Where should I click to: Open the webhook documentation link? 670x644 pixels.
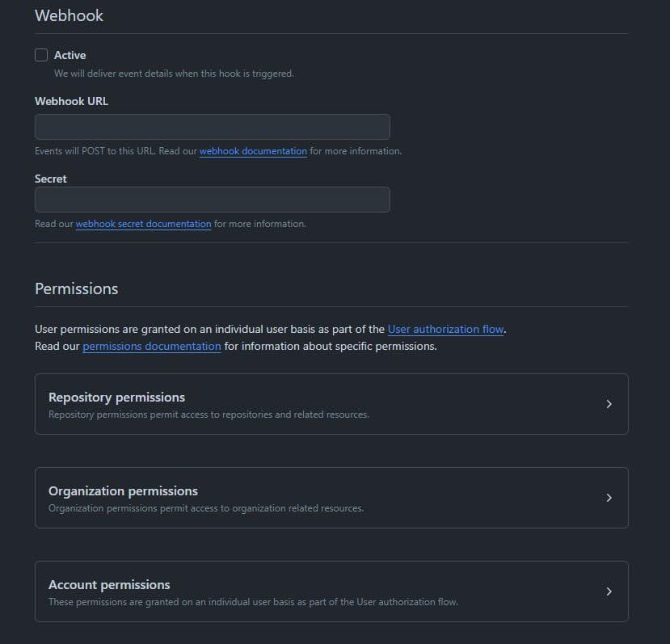click(x=253, y=151)
